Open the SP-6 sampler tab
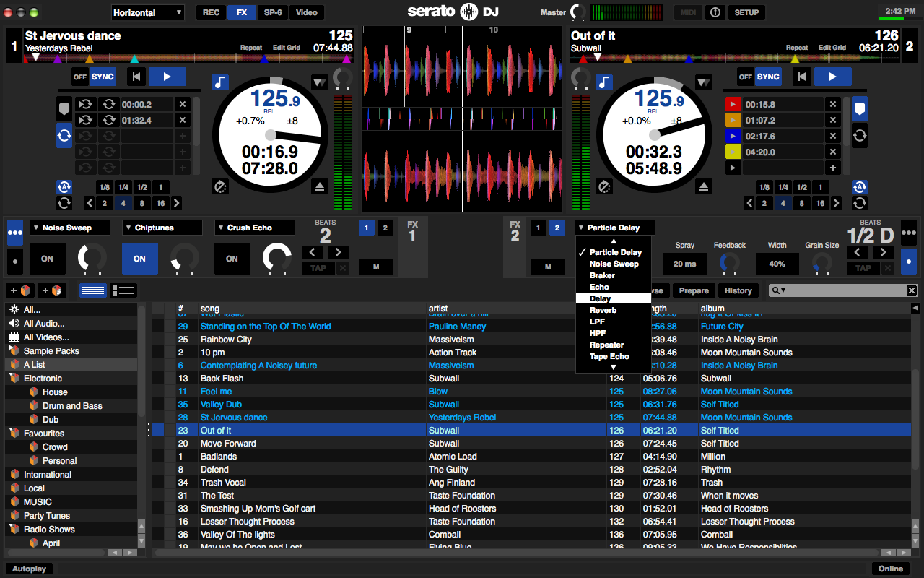The width and height of the screenshot is (924, 578). [273, 12]
